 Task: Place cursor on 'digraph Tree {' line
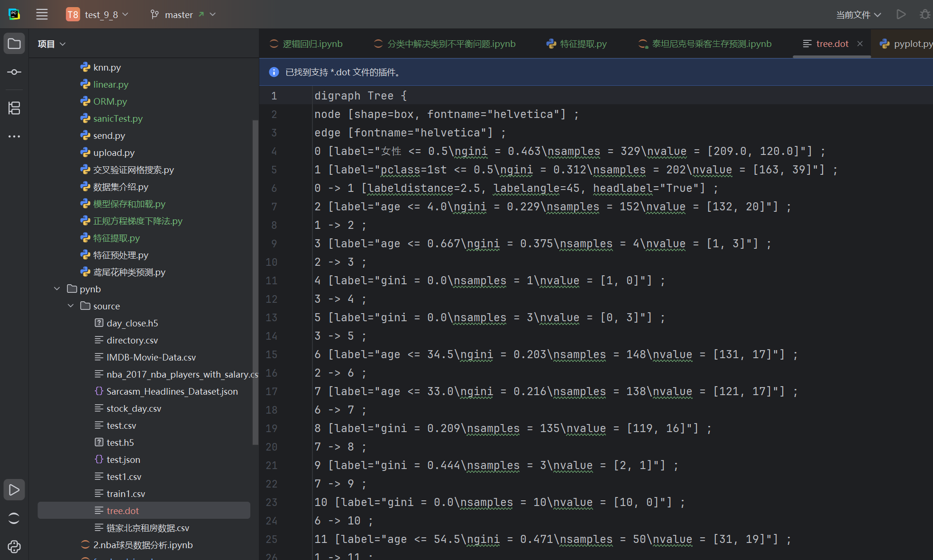pyautogui.click(x=360, y=96)
